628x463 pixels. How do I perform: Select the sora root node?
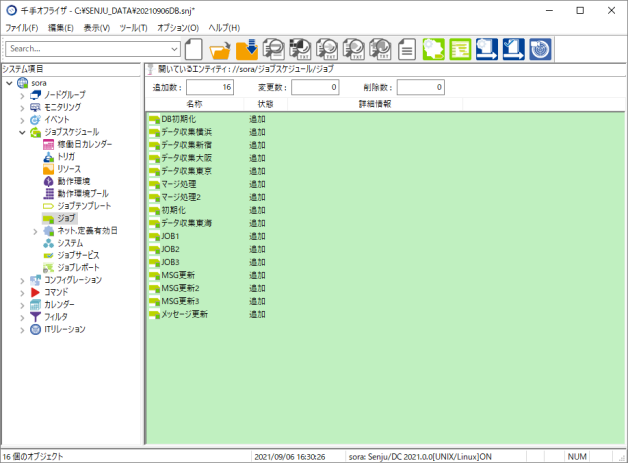tap(39, 83)
